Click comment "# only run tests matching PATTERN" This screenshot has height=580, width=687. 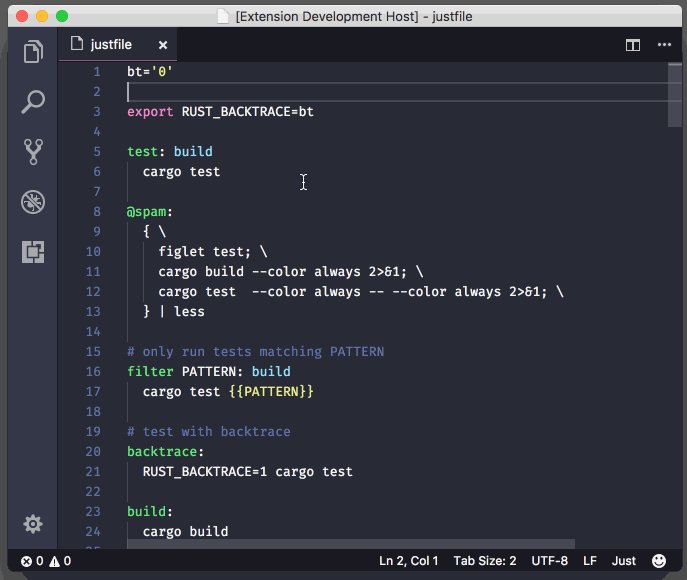[255, 351]
